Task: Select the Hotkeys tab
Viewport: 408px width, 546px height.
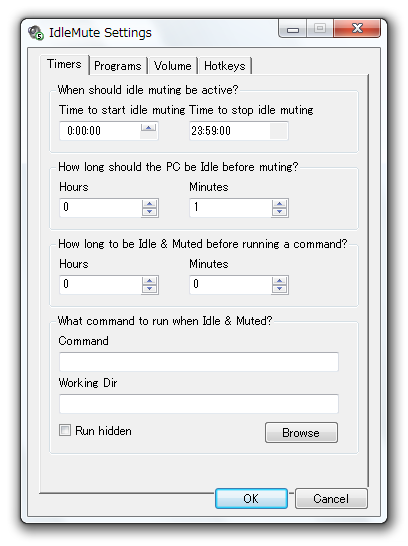Action: 225,65
